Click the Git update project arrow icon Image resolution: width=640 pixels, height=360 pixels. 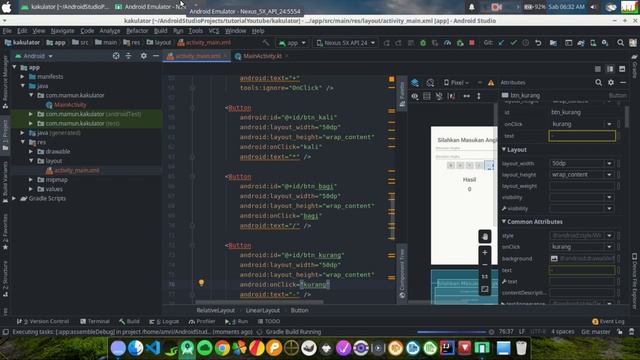(x=501, y=43)
